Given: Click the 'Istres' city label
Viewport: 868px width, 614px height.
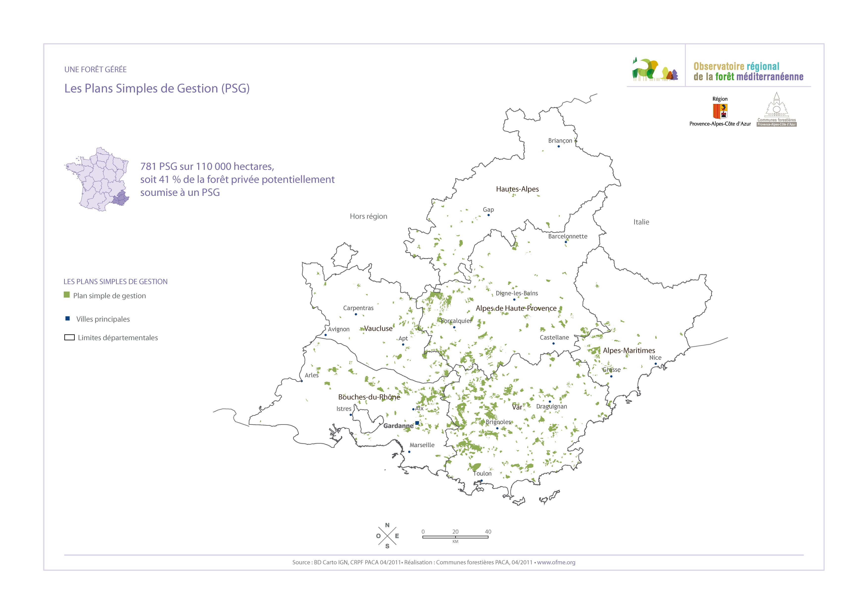Looking at the screenshot, I should tap(344, 409).
